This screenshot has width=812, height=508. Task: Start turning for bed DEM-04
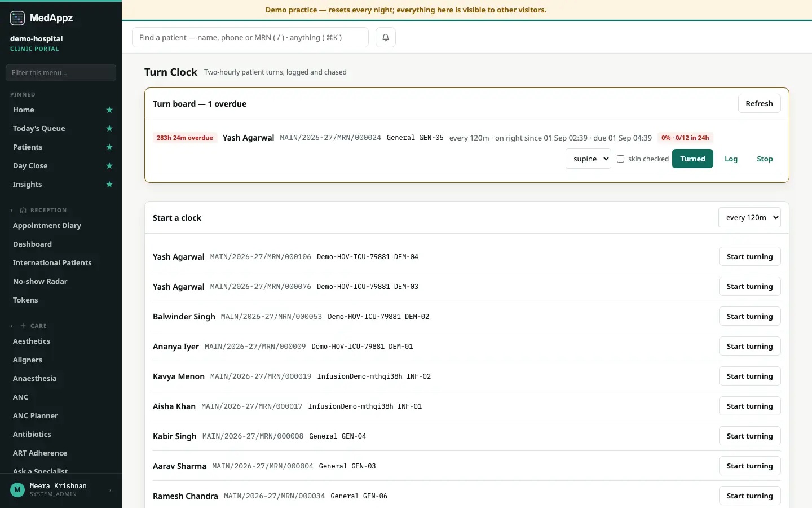pos(749,257)
